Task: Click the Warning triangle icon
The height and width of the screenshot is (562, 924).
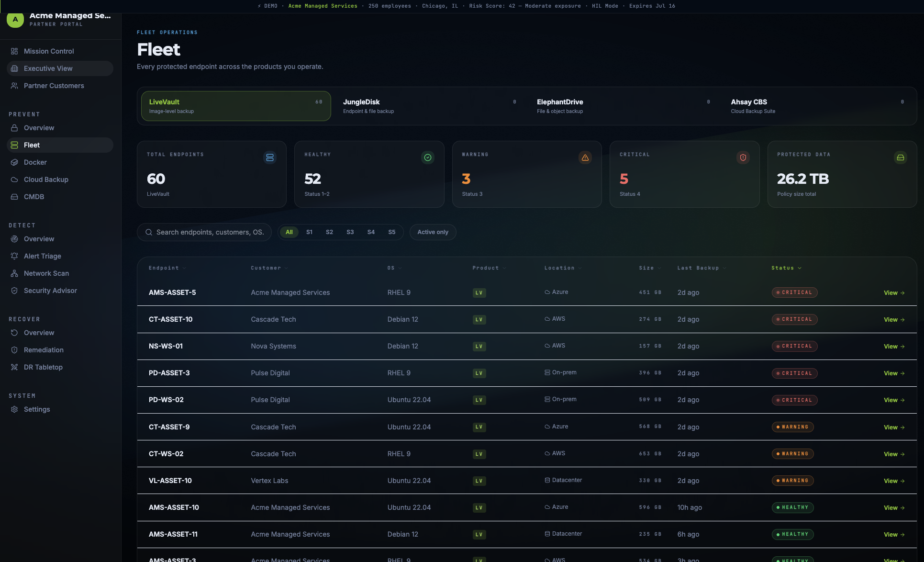Action: click(x=585, y=157)
